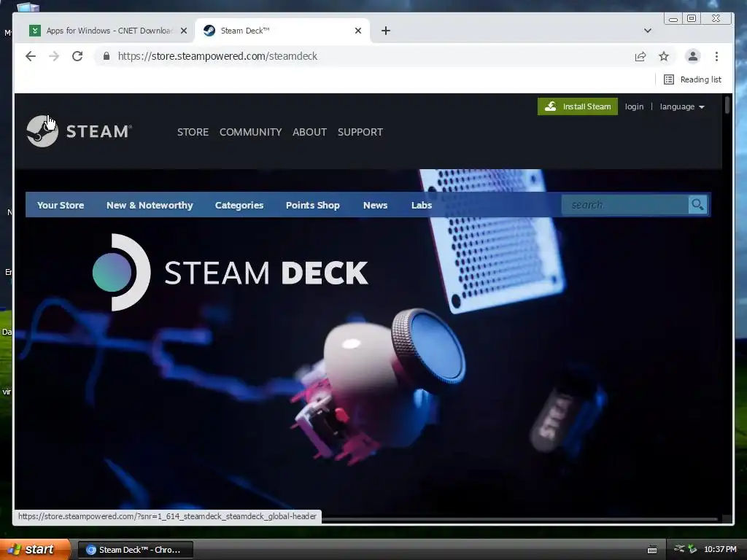Maximize the Chrome window

pyautogui.click(x=692, y=18)
